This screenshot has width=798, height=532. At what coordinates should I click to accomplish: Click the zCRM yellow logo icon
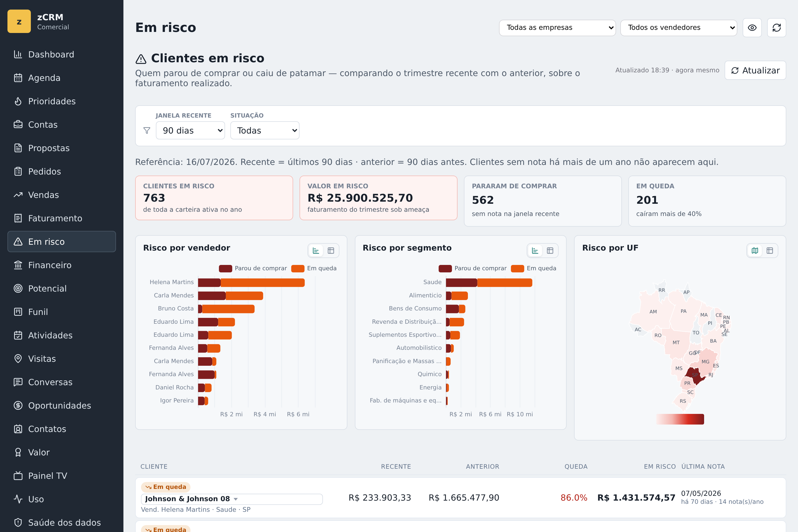pos(19,21)
